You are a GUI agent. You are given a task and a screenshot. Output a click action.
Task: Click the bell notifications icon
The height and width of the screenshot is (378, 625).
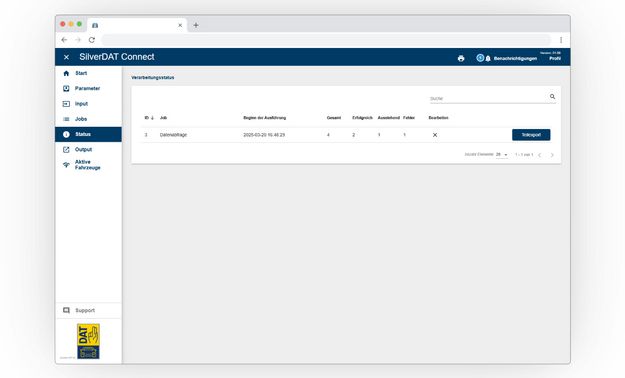pos(488,59)
